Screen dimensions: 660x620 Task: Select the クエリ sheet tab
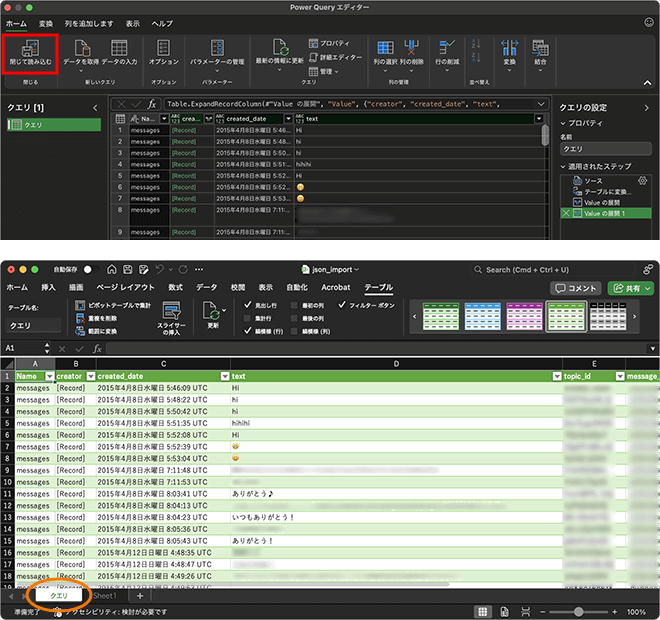point(59,596)
